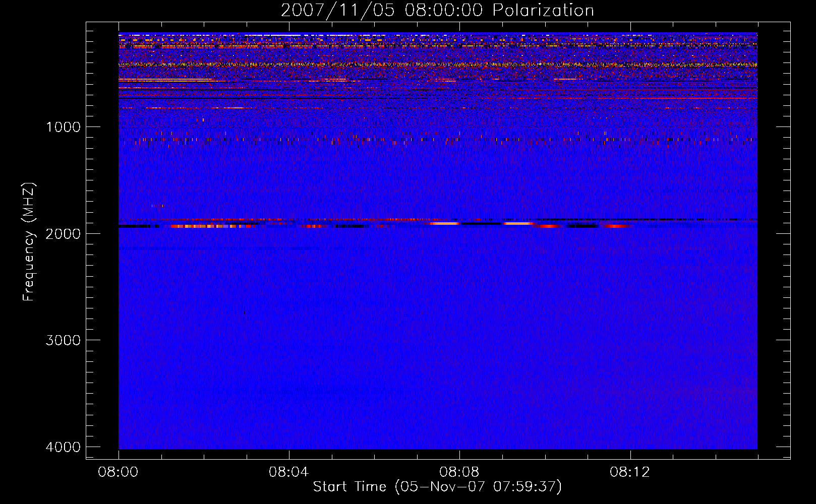Click the "08:04" time tick label
The width and height of the screenshot is (816, 504).
tap(289, 472)
